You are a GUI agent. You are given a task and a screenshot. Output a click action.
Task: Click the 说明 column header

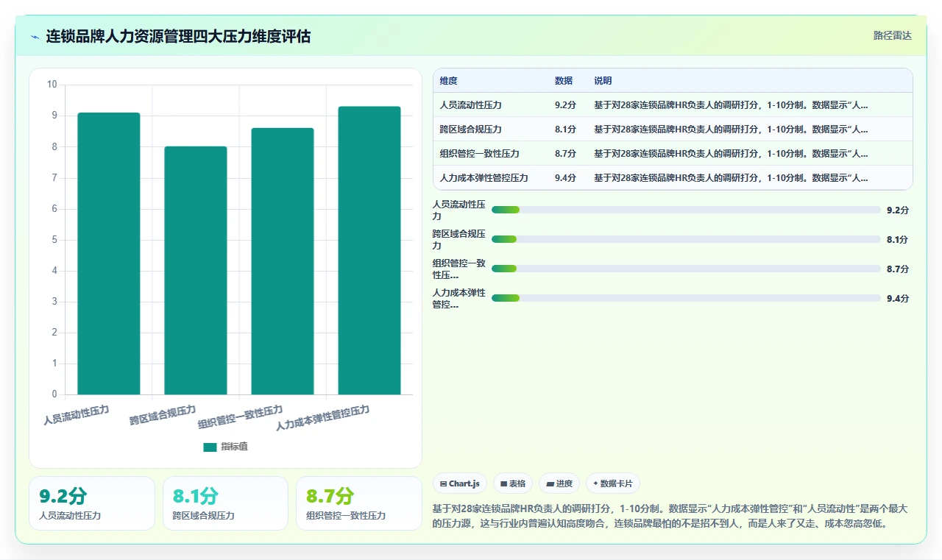point(603,81)
